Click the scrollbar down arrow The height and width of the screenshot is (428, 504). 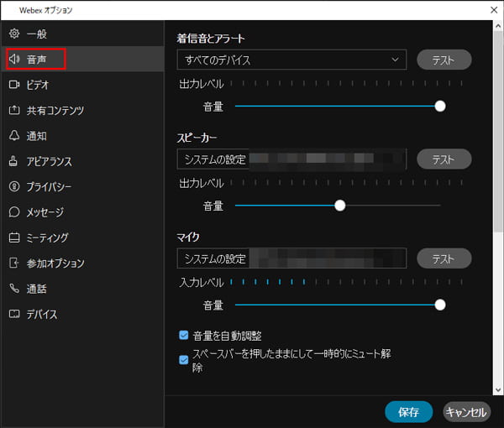(498, 389)
